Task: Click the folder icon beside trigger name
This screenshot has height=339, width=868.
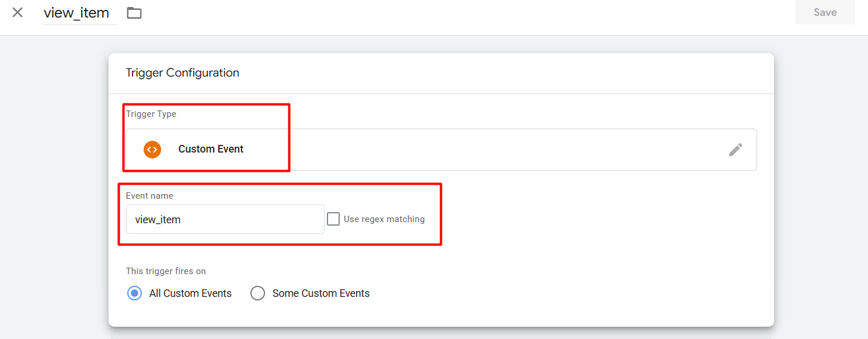Action: 134,12
